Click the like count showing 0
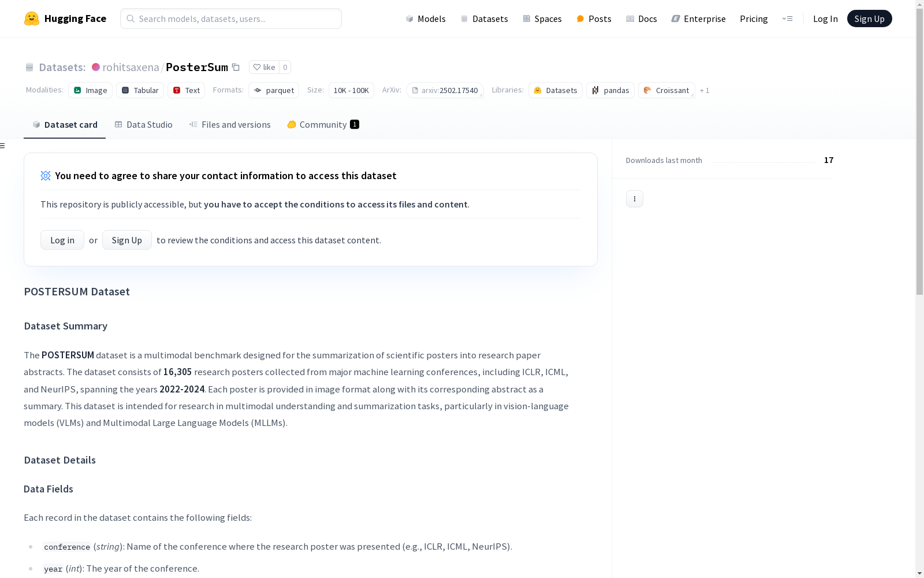This screenshot has width=924, height=578. point(285,67)
